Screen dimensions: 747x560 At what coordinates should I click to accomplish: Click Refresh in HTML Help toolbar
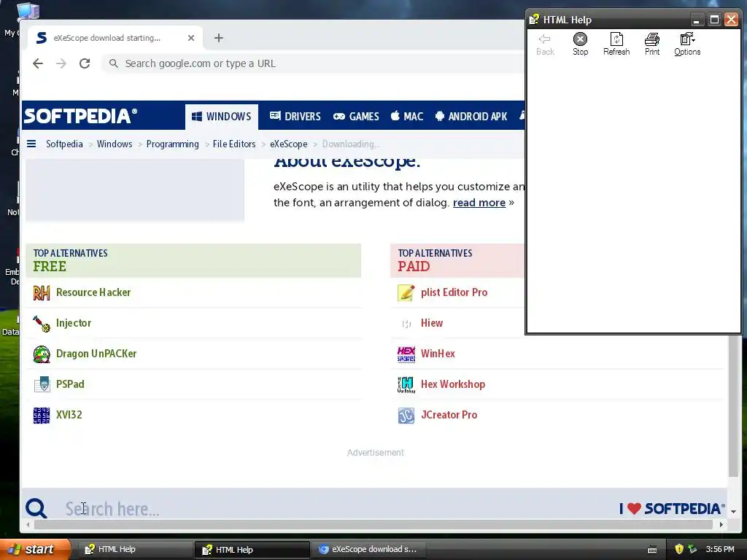616,44
